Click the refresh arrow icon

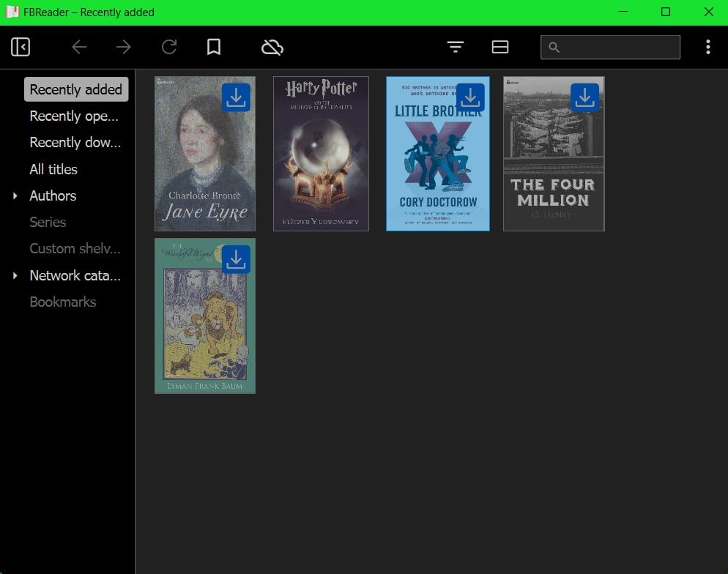click(169, 47)
